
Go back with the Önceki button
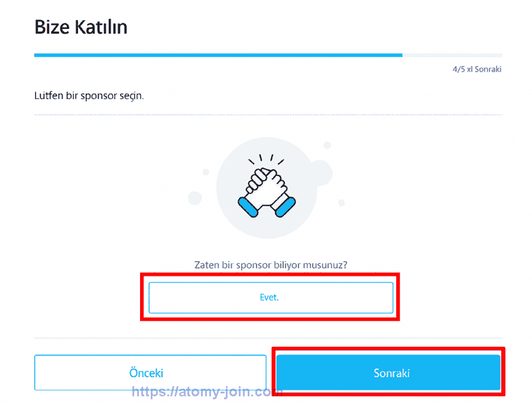click(150, 373)
